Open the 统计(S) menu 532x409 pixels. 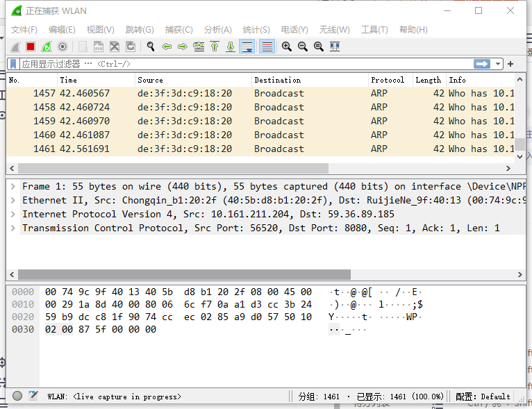[x=256, y=30]
